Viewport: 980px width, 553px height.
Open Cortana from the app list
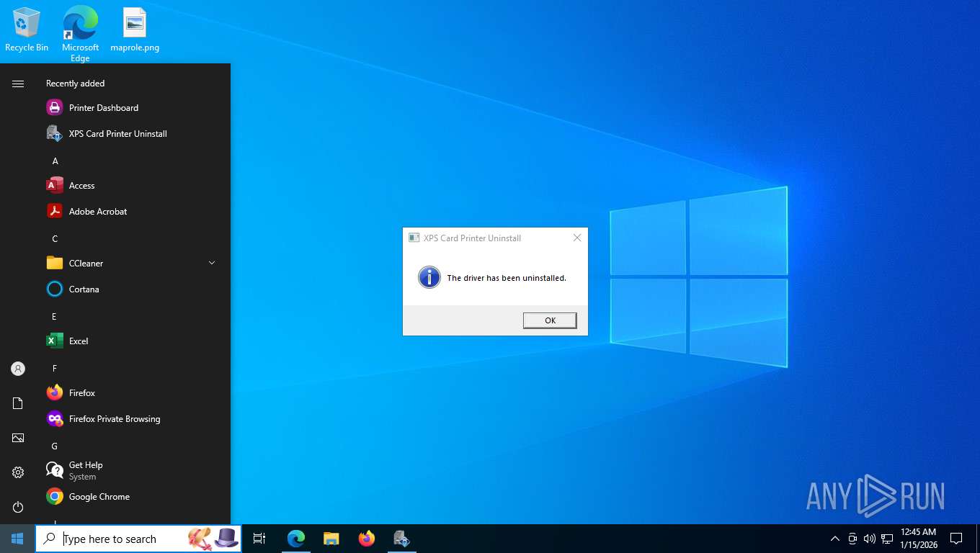(x=131, y=289)
